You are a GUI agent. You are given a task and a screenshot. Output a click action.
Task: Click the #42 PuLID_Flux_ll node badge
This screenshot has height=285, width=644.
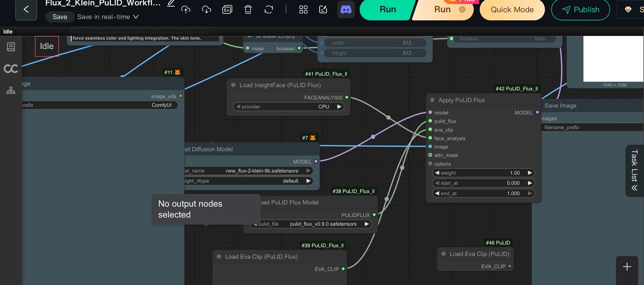(x=517, y=89)
